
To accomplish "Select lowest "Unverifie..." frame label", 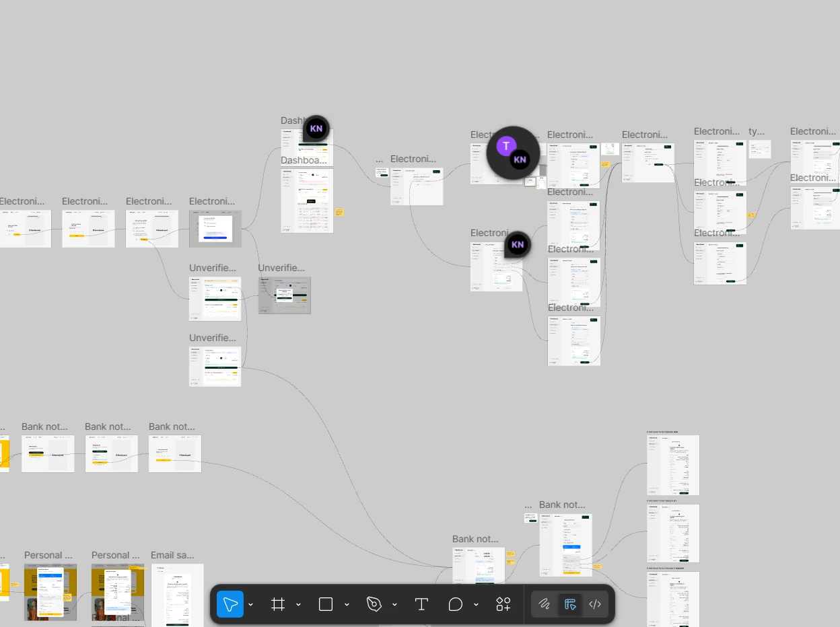I will click(x=213, y=337).
